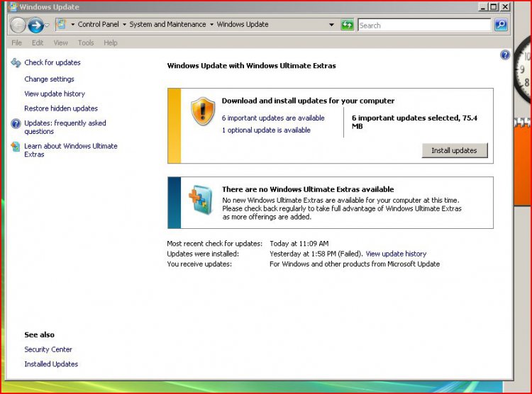Open the File menu
The width and height of the screenshot is (532, 394).
pos(16,43)
